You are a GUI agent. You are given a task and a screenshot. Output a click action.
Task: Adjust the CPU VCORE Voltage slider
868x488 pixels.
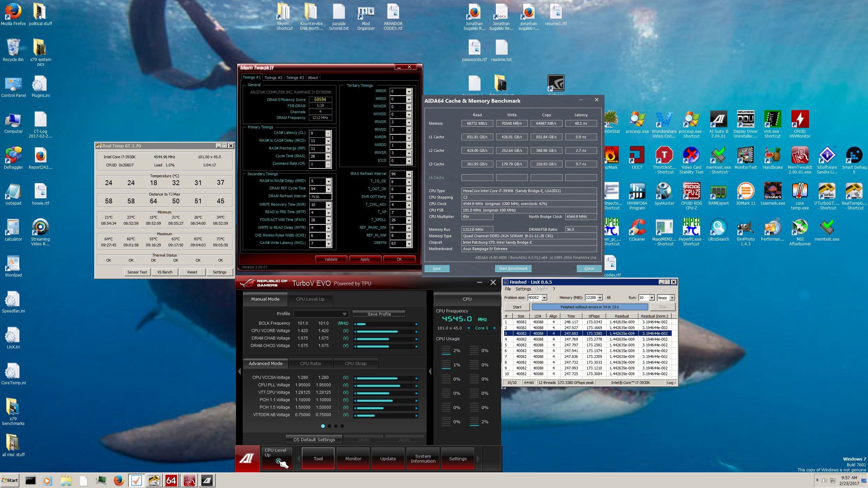[x=386, y=332]
